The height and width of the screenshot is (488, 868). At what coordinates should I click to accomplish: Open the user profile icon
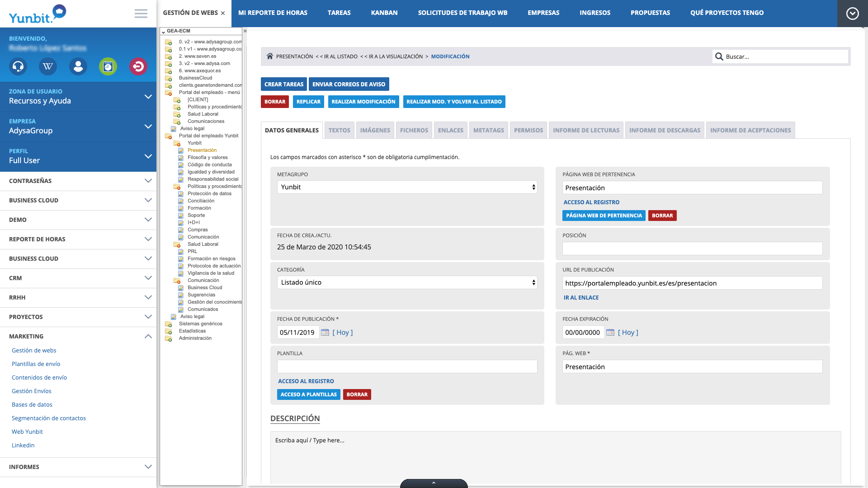pyautogui.click(x=78, y=67)
